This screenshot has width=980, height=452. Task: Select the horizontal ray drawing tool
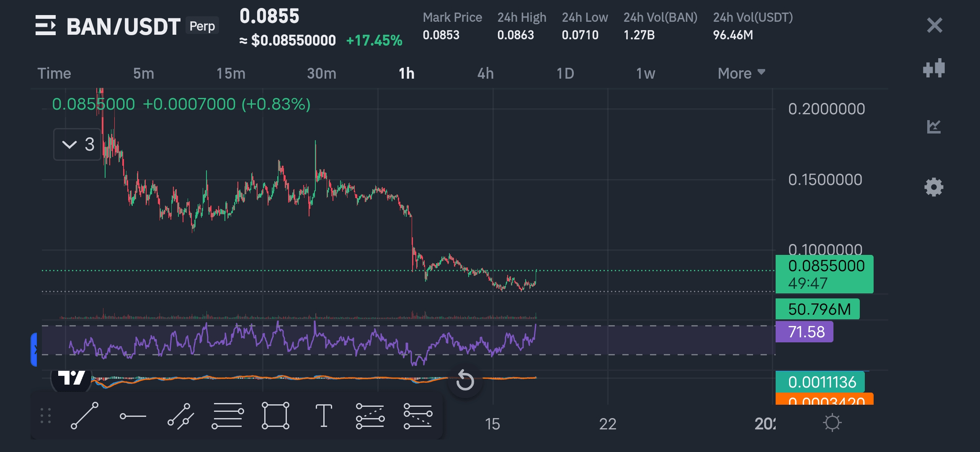pyautogui.click(x=133, y=416)
